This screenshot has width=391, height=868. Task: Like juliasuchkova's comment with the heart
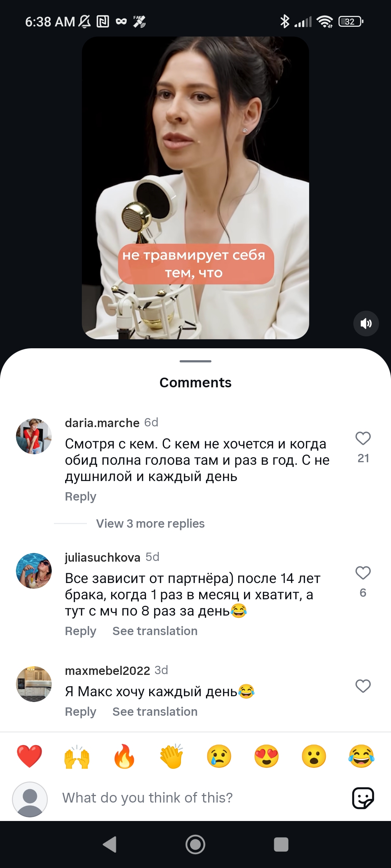[363, 573]
